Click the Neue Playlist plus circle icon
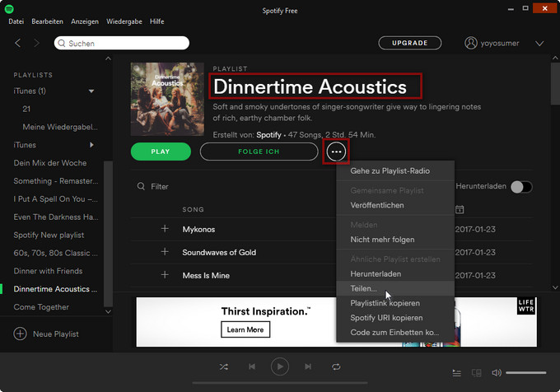Image resolution: width=560 pixels, height=392 pixels. (x=20, y=334)
